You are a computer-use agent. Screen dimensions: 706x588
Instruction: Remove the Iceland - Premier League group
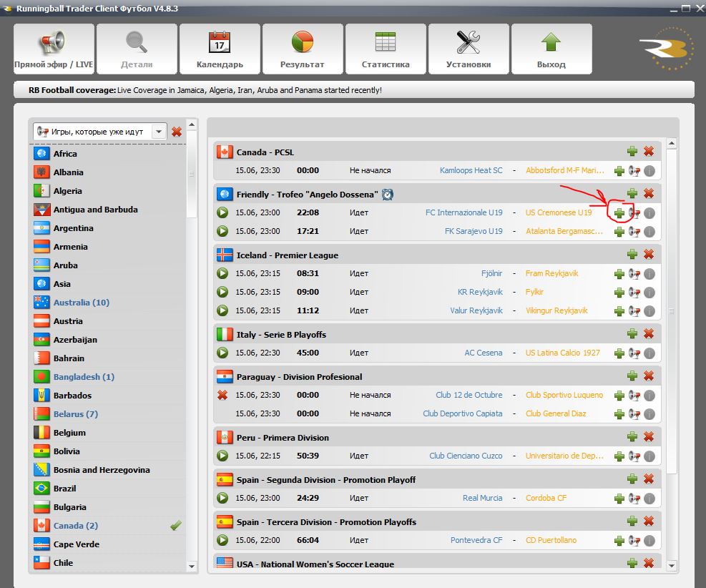(649, 255)
